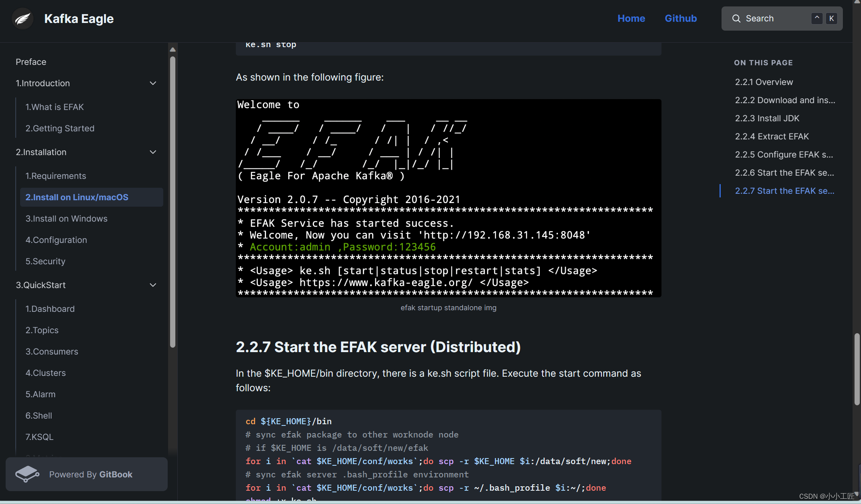
Task: Open 5.Security page
Action: tap(45, 261)
